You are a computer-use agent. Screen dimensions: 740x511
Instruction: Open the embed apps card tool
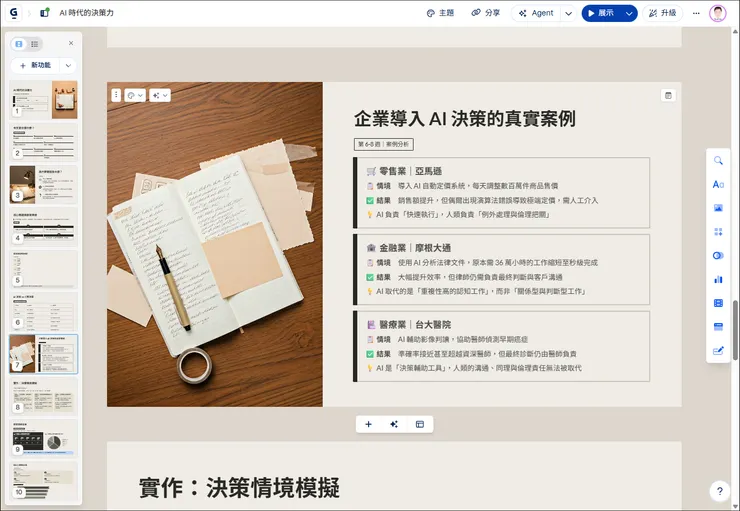point(718,327)
